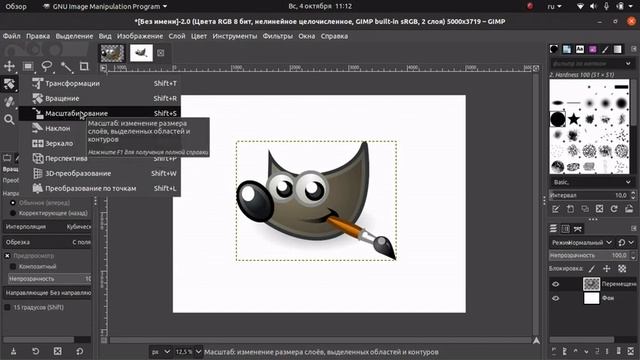Choose 3D-преобразование from the tool popup

[100, 173]
